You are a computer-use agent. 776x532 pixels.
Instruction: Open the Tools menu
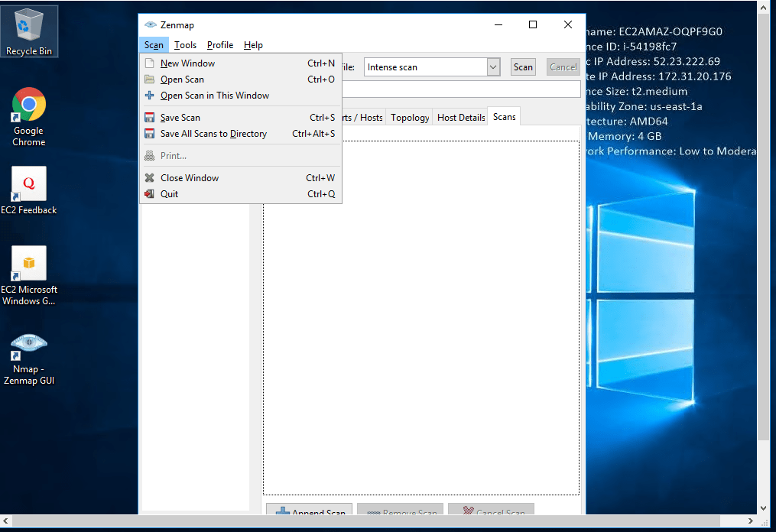(185, 45)
